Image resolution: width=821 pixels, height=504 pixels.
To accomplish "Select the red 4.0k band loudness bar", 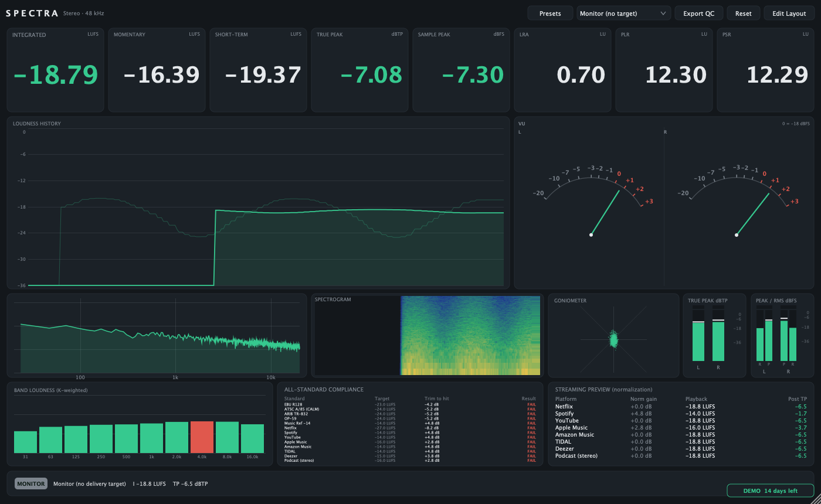I will (x=202, y=437).
